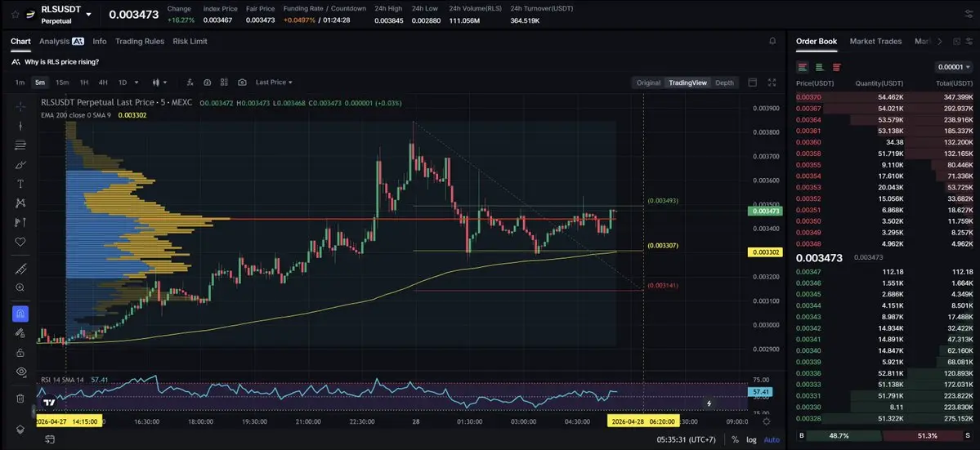Select the 15m timeframe
This screenshot has width=980, height=450.
62,82
